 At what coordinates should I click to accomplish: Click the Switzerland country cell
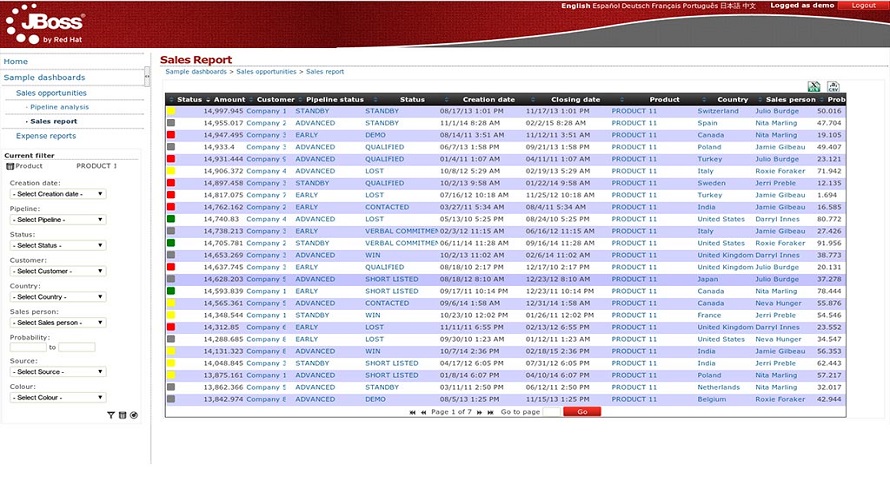point(718,111)
